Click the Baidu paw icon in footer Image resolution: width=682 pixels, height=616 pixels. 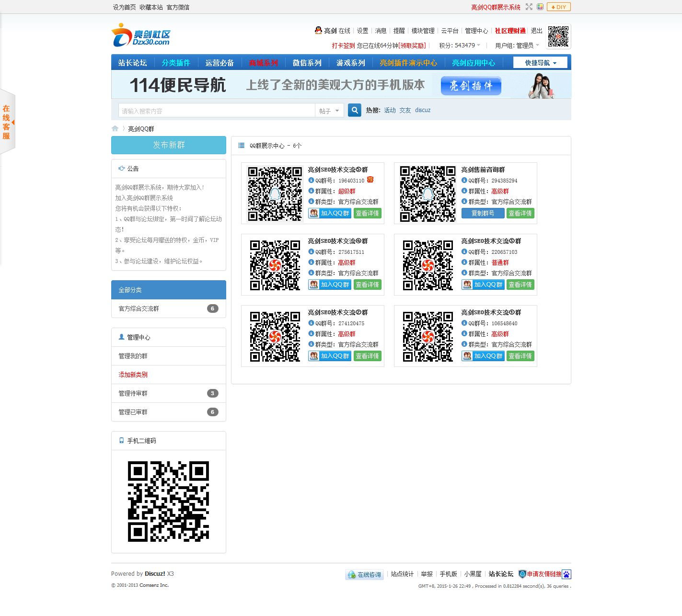[566, 574]
